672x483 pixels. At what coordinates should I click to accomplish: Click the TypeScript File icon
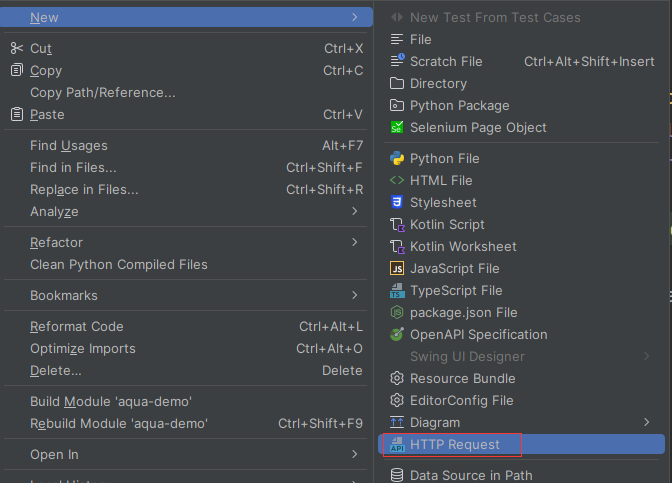[x=397, y=291]
